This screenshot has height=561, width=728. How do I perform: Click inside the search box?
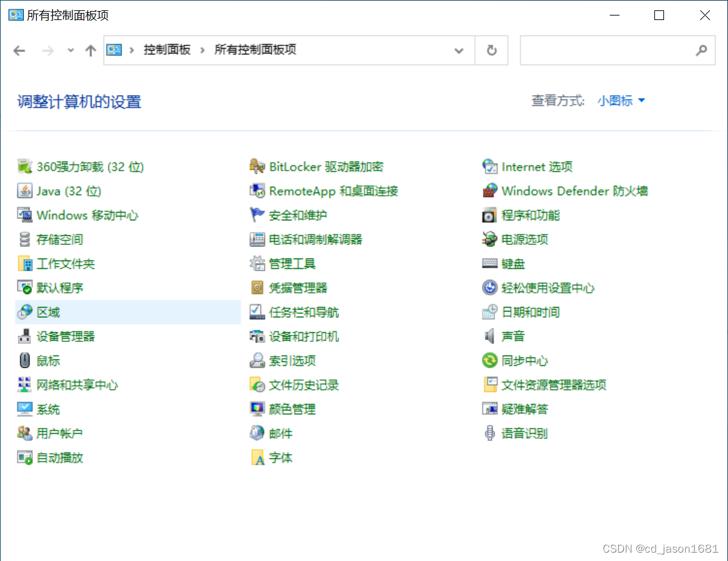coord(614,50)
